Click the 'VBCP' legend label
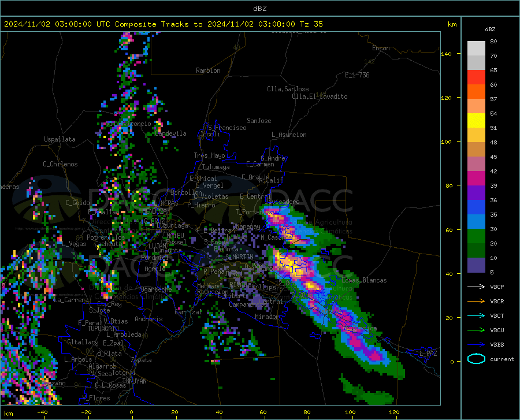The height and width of the screenshot is (420, 520). [497, 287]
